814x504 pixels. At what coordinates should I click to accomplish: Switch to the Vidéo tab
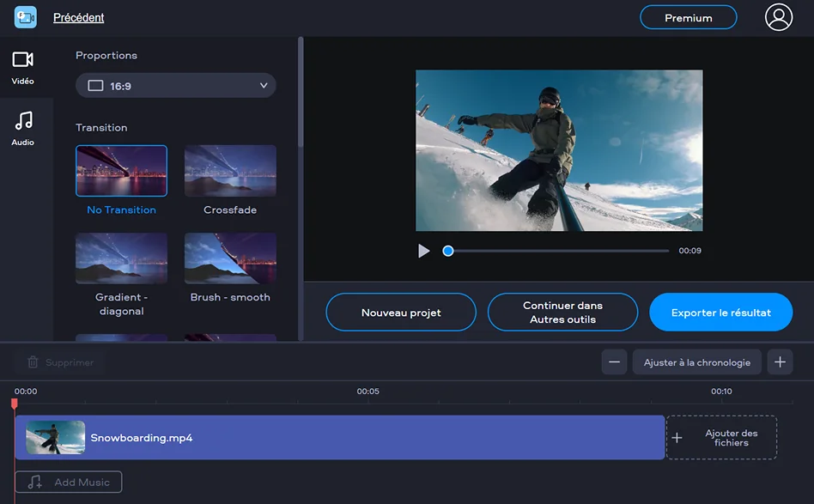coord(23,67)
